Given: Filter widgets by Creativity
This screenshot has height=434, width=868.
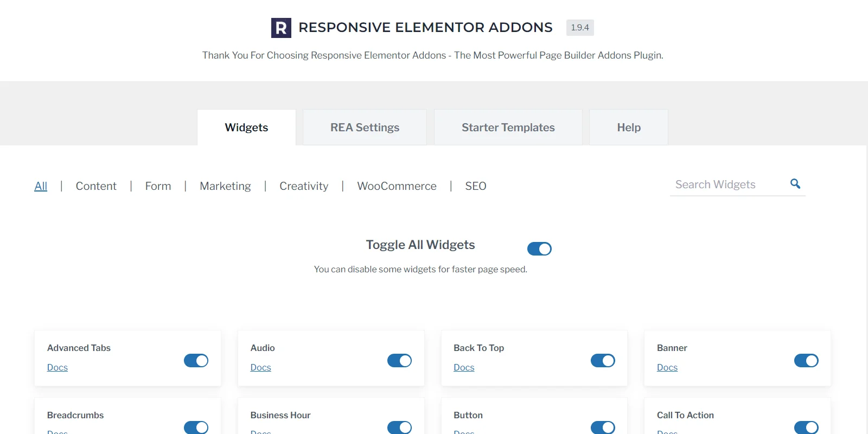Looking at the screenshot, I should (x=304, y=186).
